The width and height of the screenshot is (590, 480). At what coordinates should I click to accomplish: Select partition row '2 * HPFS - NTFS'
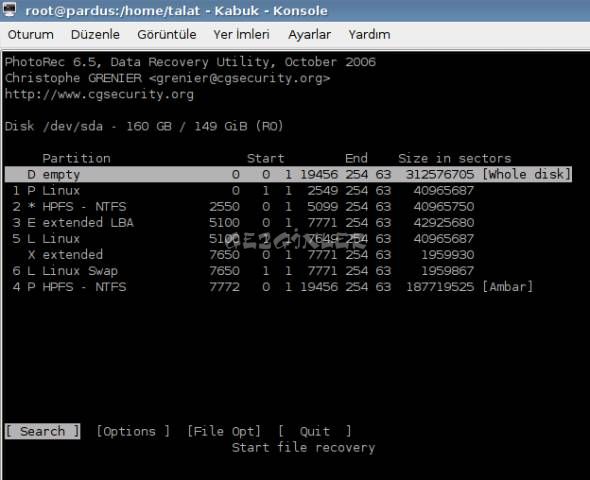(243, 207)
